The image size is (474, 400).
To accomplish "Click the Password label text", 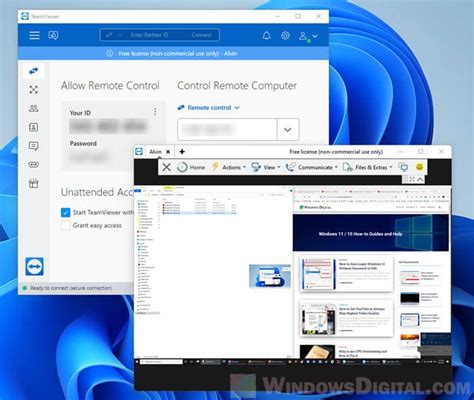I will click(83, 144).
